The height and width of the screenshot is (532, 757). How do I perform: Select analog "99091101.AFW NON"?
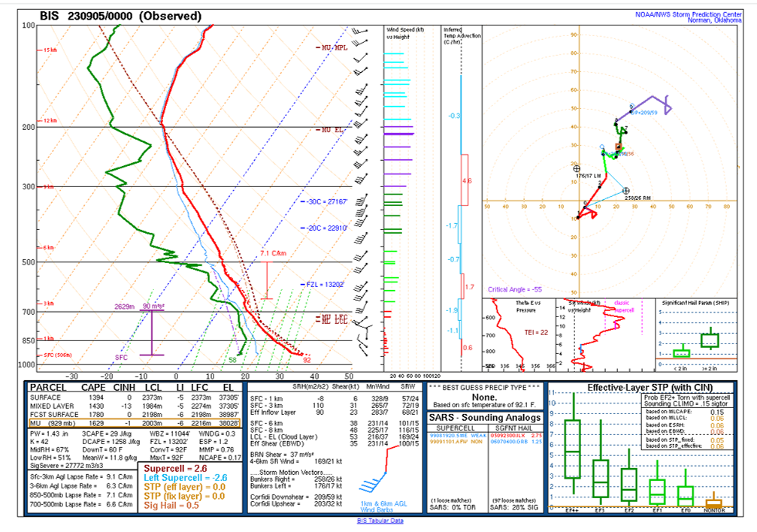click(456, 442)
